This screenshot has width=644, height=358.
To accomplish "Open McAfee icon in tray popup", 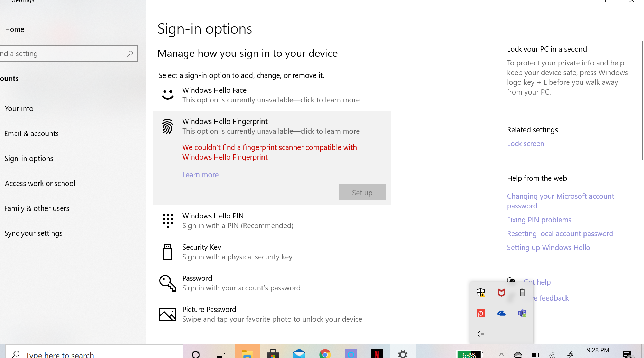I will [502, 293].
